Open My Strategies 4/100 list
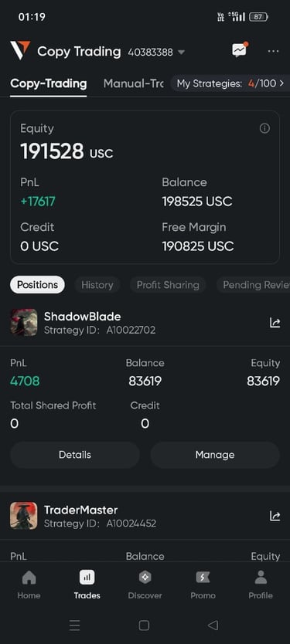 (230, 83)
